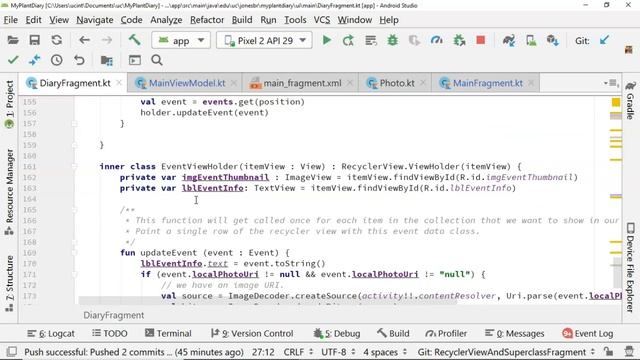Attach debugger to Android process icon
This screenshot has width=640, height=360.
(x=459, y=40)
